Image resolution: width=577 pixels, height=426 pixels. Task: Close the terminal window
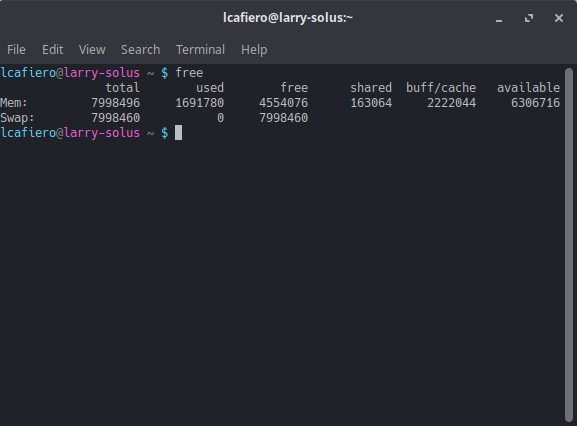coord(559,18)
